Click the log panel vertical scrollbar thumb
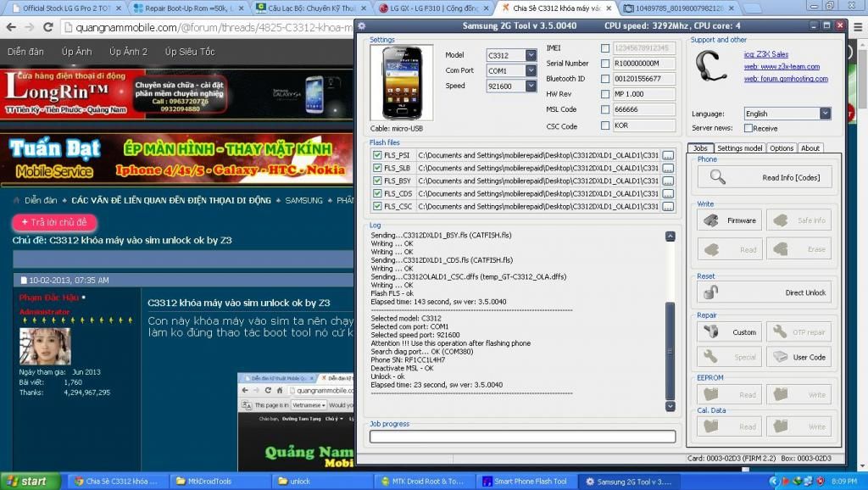868x490 pixels. click(x=670, y=351)
